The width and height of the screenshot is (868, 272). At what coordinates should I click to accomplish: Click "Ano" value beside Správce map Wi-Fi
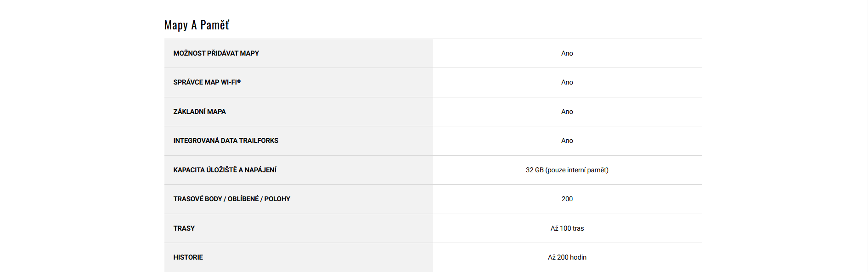(567, 82)
